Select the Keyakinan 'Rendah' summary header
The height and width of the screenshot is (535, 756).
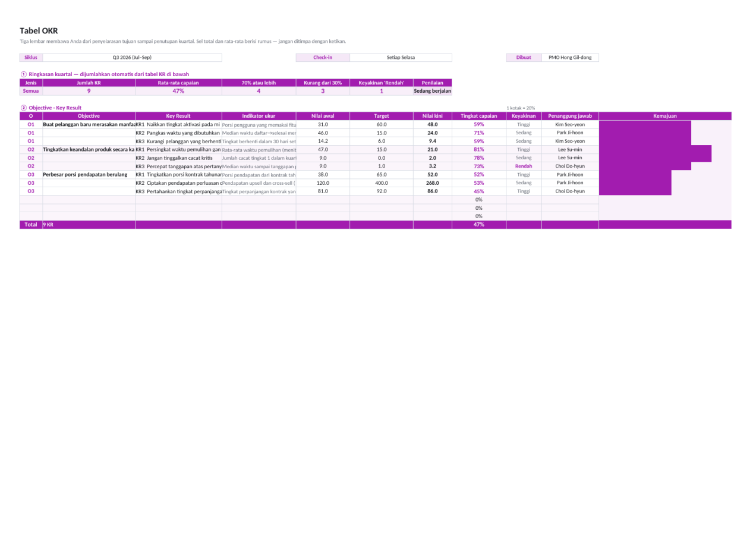(381, 83)
